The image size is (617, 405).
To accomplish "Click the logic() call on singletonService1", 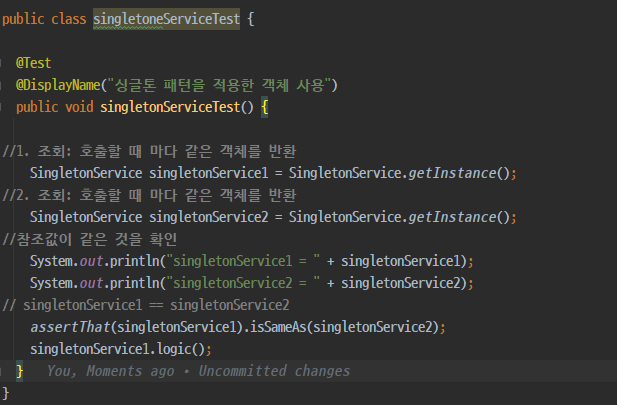I will point(179,349).
